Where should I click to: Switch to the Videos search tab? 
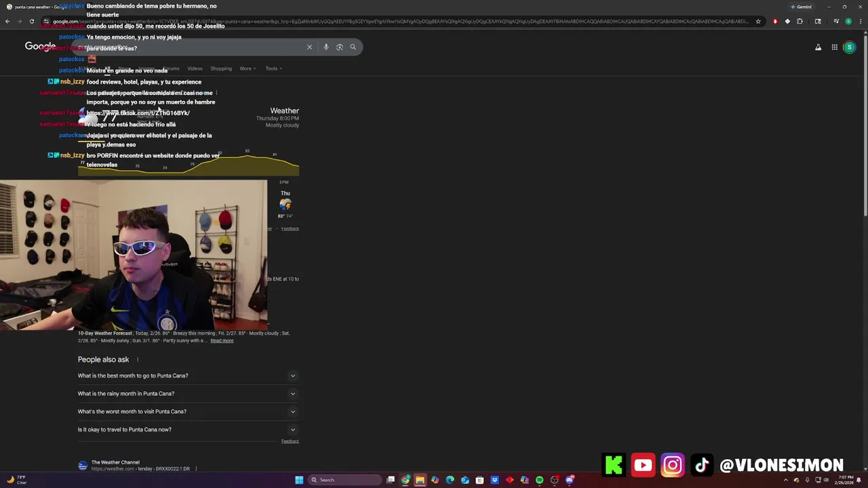pos(195,68)
